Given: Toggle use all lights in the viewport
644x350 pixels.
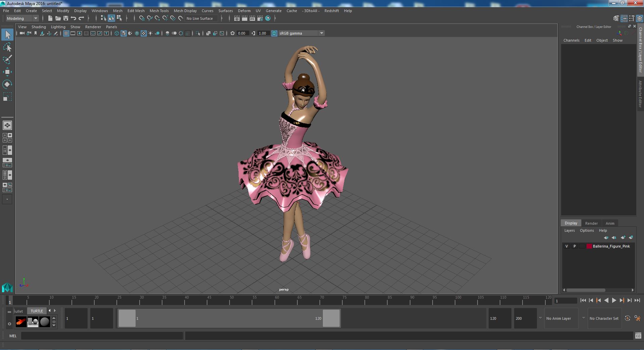Looking at the screenshot, I should pos(150,33).
